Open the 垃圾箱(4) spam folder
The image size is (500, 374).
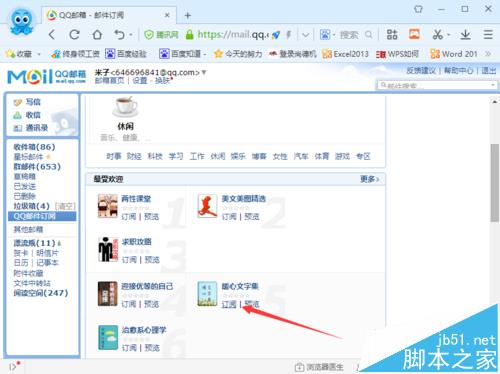pos(32,206)
